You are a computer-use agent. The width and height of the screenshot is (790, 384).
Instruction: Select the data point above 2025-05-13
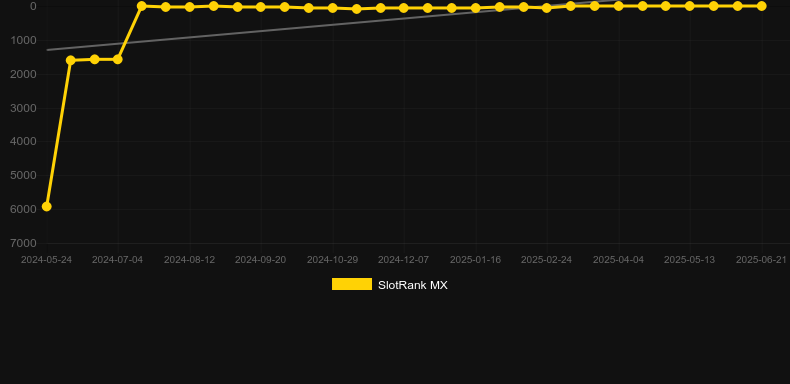click(690, 6)
